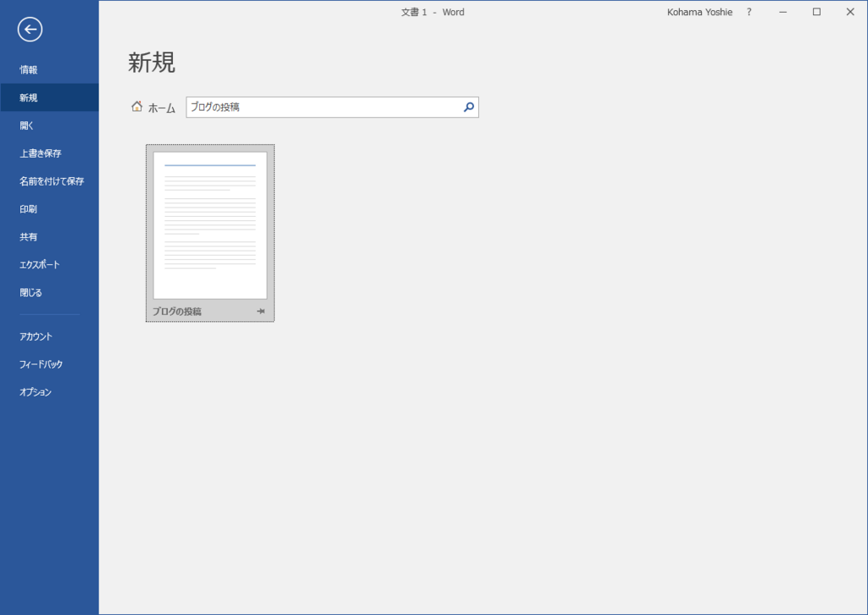
Task: Click the ホーム link
Action: click(x=162, y=108)
